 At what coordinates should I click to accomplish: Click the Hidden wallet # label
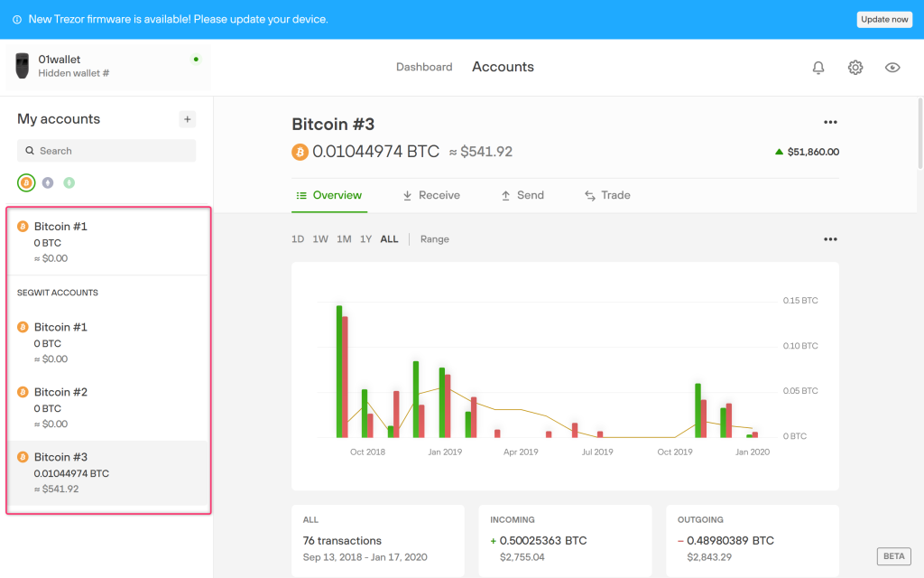click(74, 73)
